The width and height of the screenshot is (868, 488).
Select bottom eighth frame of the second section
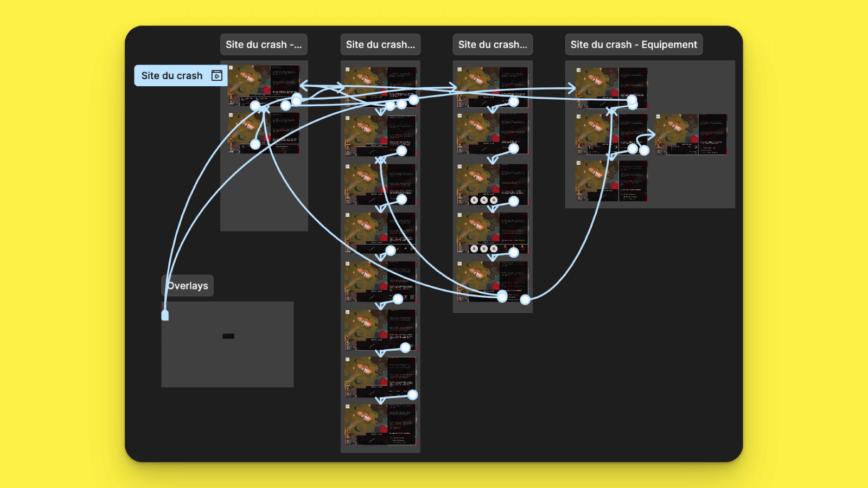click(x=380, y=424)
